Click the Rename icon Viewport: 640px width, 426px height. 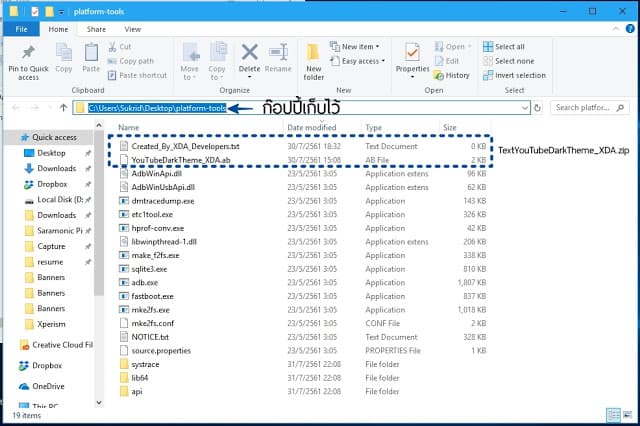pyautogui.click(x=278, y=52)
